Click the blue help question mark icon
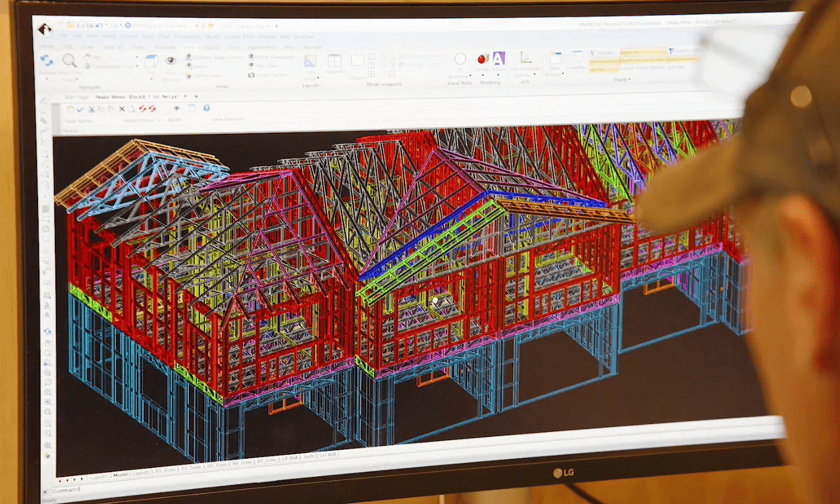840x504 pixels. tap(206, 108)
